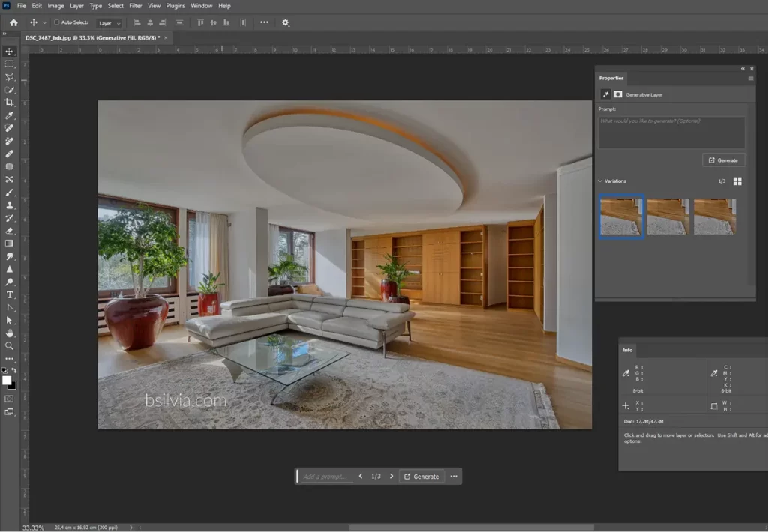Viewport: 768px width, 532px height.
Task: Click align vertical centers icon
Action: (x=214, y=22)
